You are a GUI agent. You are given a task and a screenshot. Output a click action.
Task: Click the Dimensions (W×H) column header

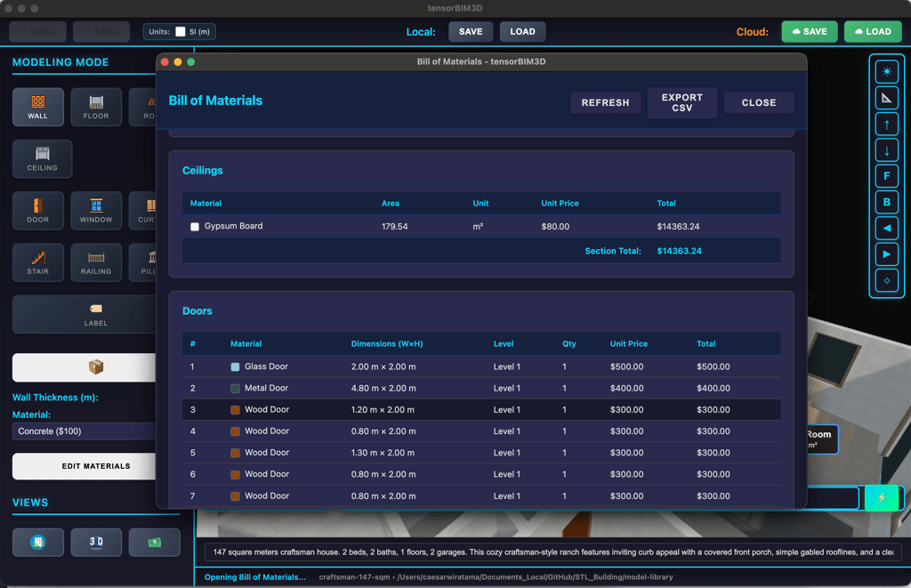click(387, 344)
